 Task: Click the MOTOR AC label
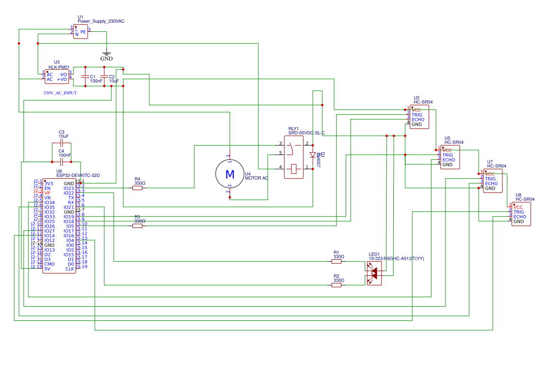[x=256, y=178]
